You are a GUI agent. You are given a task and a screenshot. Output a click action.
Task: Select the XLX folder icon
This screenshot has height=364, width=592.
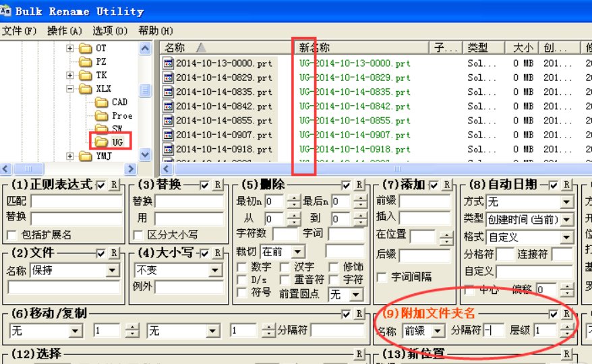(86, 89)
